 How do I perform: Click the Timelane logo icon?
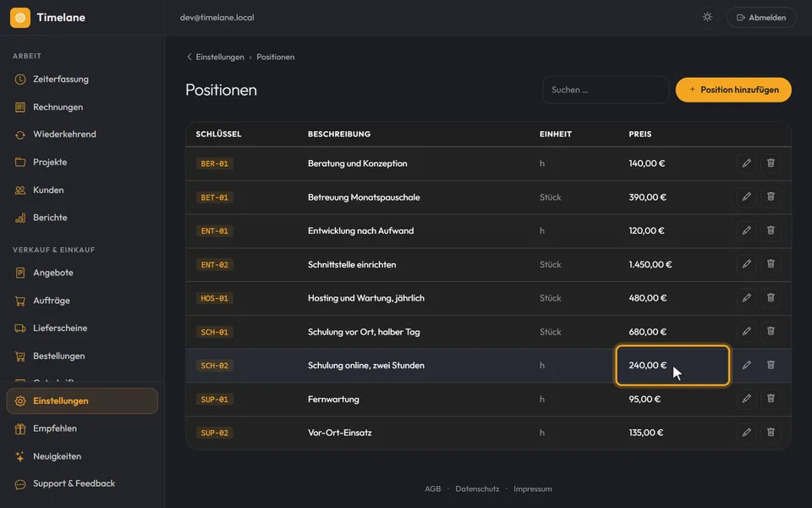click(x=20, y=18)
